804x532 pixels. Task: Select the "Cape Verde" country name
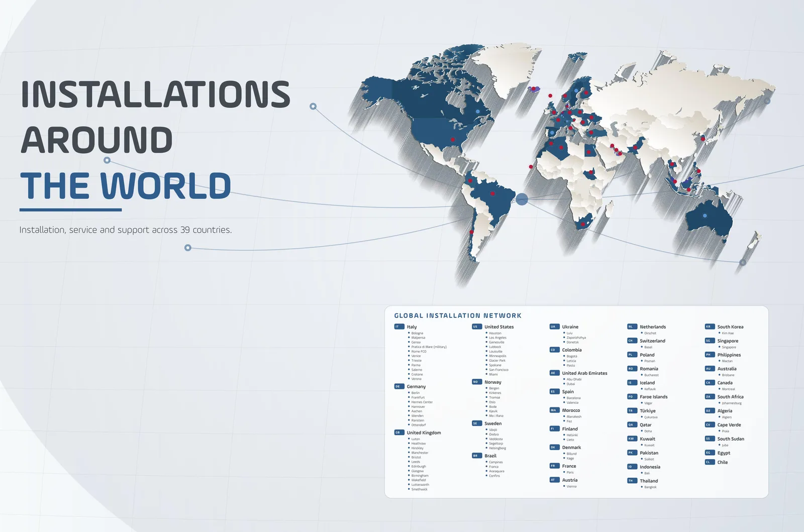(x=729, y=424)
